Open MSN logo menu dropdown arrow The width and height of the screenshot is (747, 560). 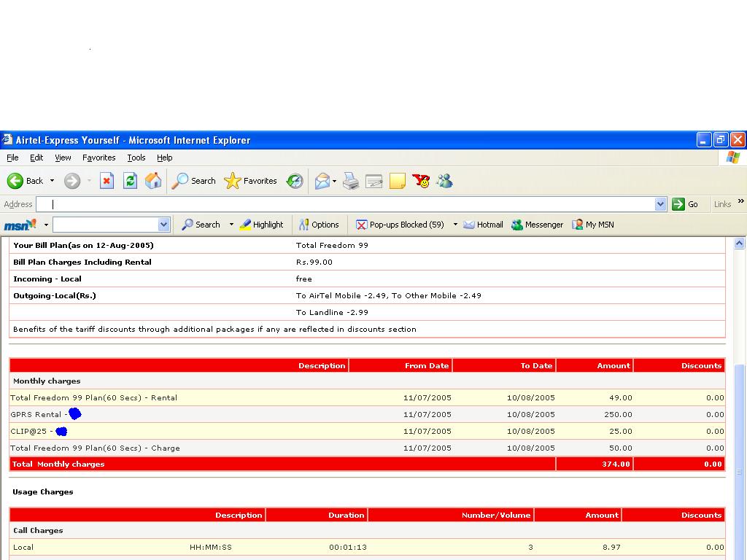pyautogui.click(x=46, y=225)
